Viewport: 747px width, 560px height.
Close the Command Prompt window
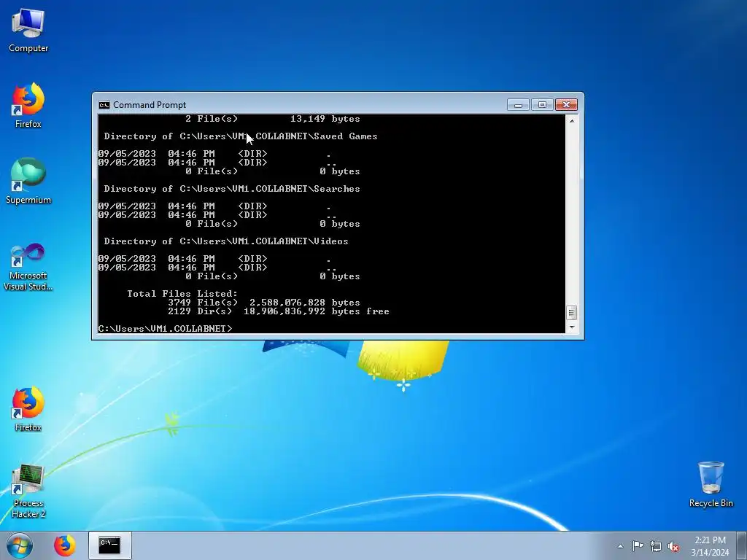coord(566,105)
